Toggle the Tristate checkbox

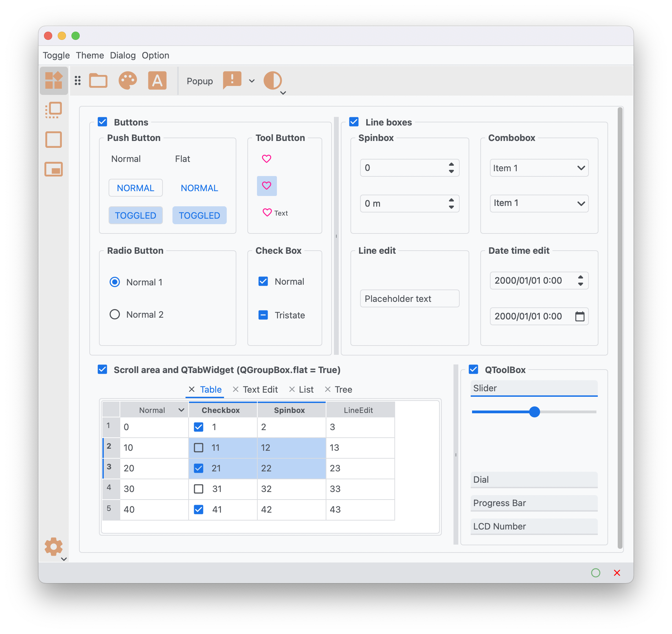(x=263, y=315)
